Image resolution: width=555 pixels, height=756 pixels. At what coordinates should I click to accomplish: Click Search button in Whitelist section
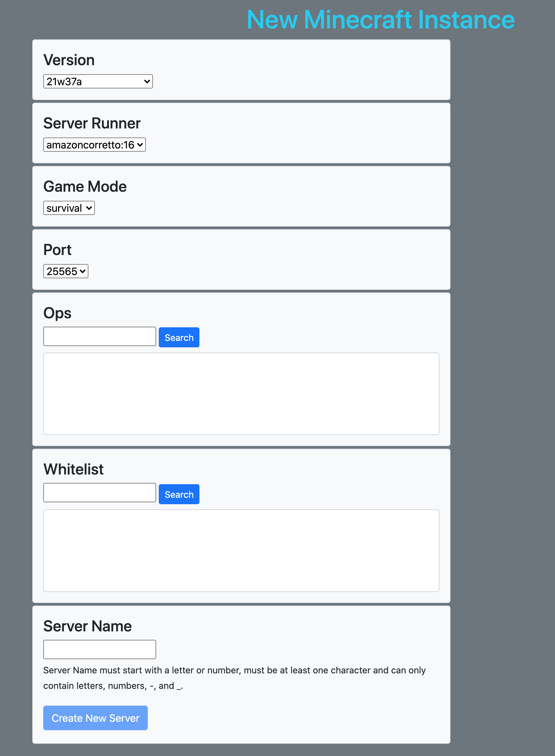pyautogui.click(x=179, y=494)
